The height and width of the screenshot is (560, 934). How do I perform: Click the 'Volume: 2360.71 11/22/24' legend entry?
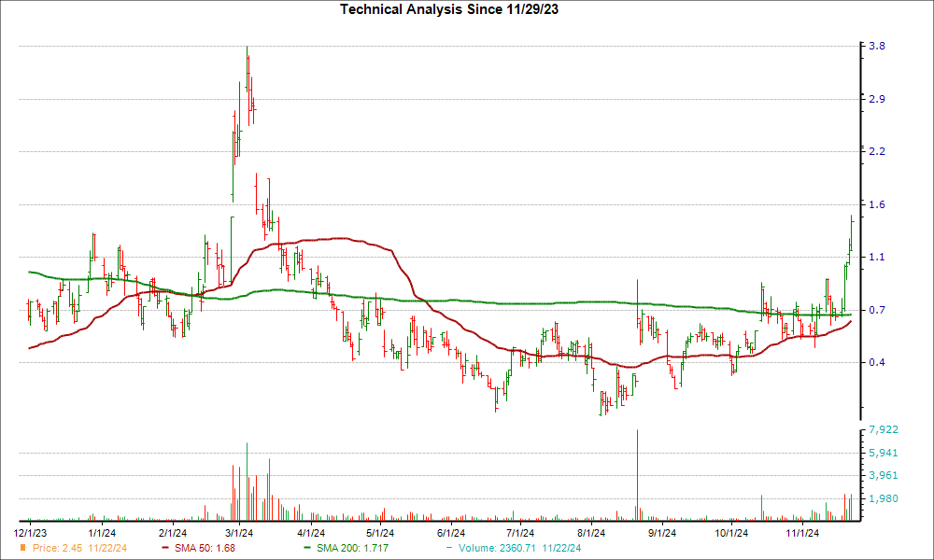[x=514, y=548]
